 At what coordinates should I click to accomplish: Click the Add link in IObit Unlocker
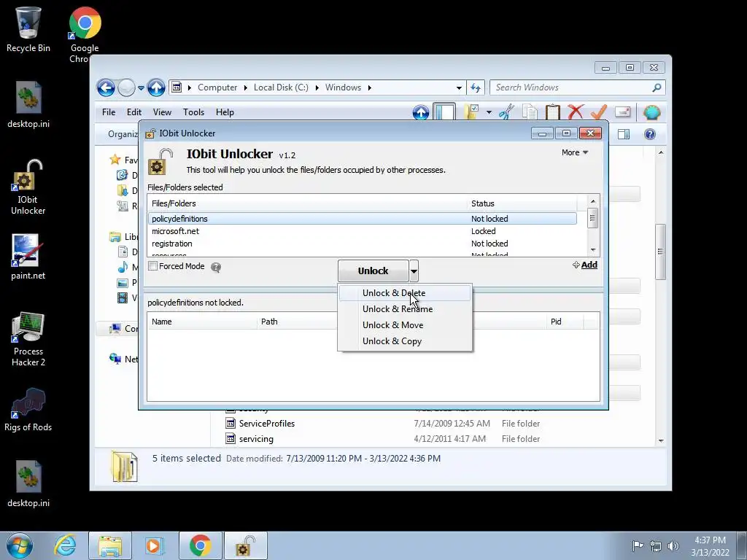point(584,265)
